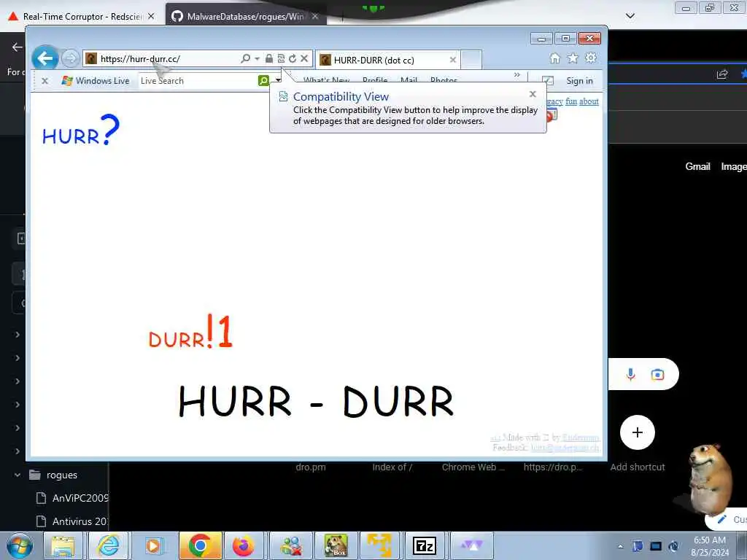Open IE Favorites star icon
The height and width of the screenshot is (560, 747).
coord(573,58)
